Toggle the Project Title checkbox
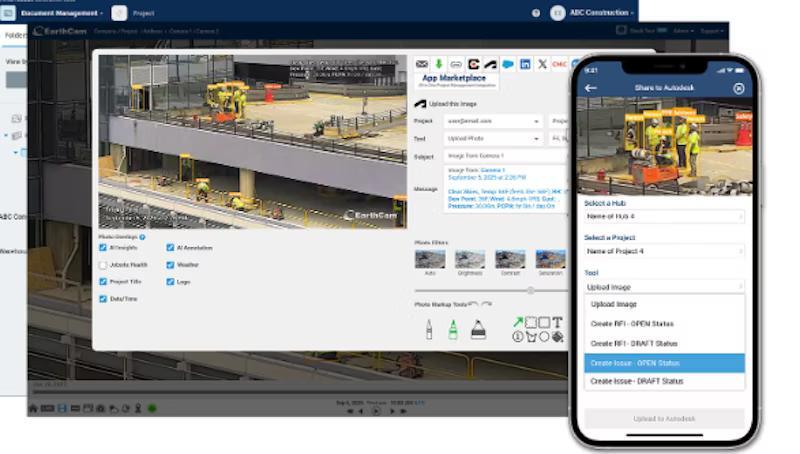Image resolution: width=800 pixels, height=454 pixels. point(103,282)
